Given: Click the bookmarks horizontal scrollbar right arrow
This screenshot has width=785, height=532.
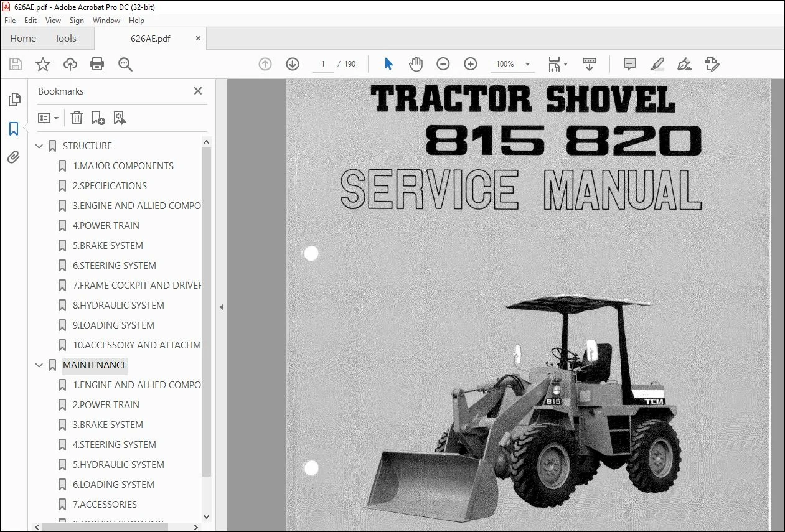Looking at the screenshot, I should pos(197,526).
